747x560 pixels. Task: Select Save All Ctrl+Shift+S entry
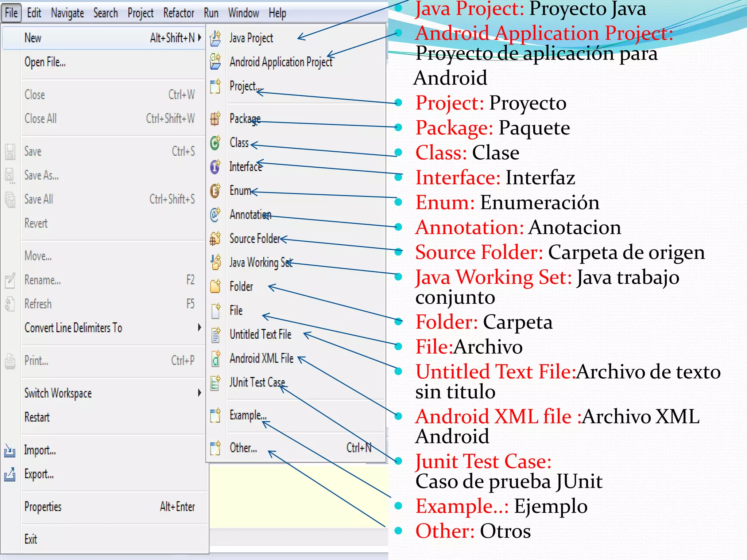pyautogui.click(x=104, y=199)
